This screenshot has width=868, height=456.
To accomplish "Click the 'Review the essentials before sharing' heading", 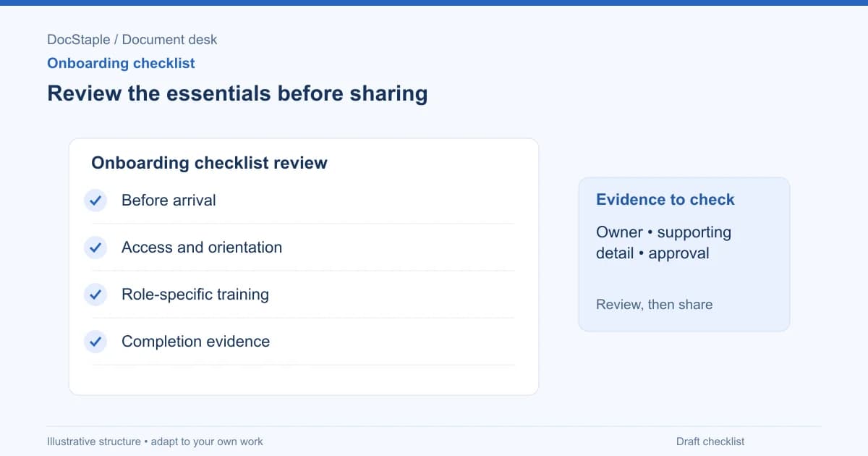I will [237, 93].
